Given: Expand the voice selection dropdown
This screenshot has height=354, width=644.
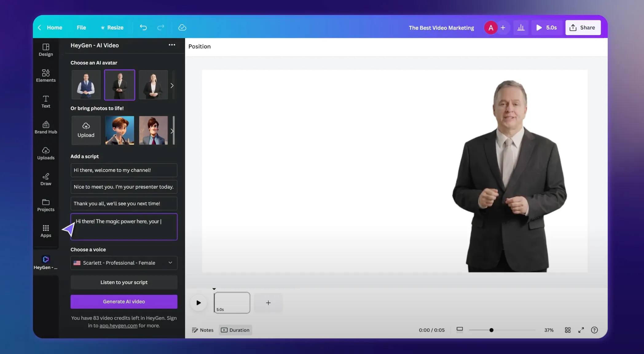Looking at the screenshot, I should [124, 263].
